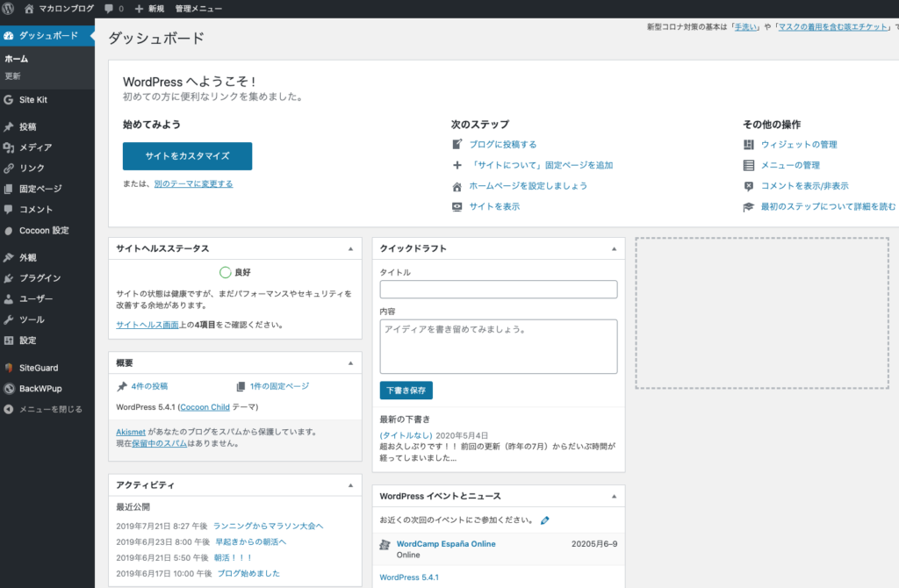Open the comments bubble icon in admin bar
899x588 pixels.
tap(108, 9)
